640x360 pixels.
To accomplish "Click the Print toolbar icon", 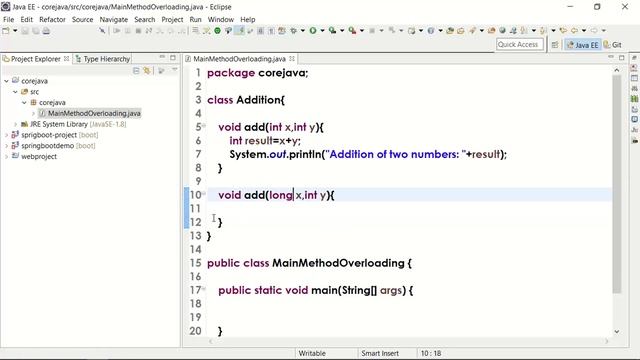I will pos(46,31).
